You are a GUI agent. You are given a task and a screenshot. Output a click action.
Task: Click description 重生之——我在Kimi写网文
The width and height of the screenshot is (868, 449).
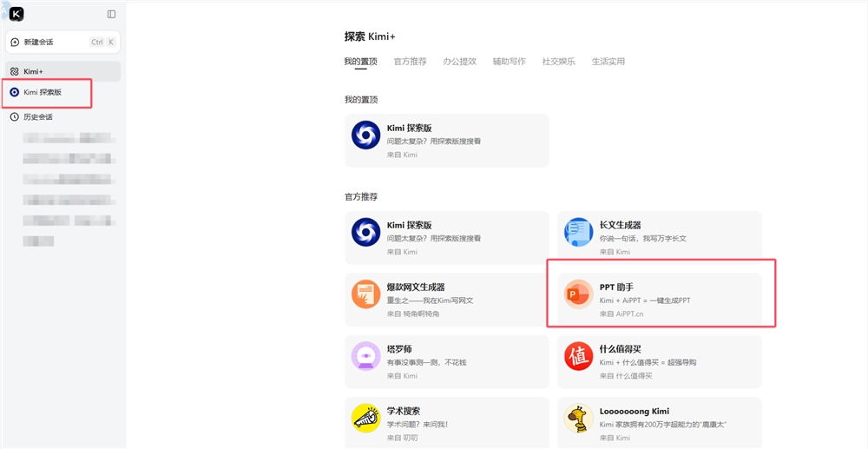431,300
